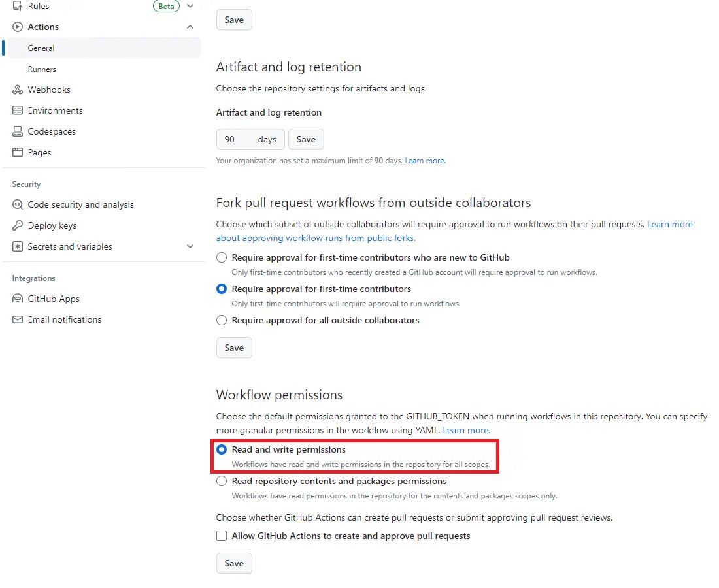Image resolution: width=719 pixels, height=588 pixels.
Task: Open the Runners settings page
Action: tap(42, 69)
